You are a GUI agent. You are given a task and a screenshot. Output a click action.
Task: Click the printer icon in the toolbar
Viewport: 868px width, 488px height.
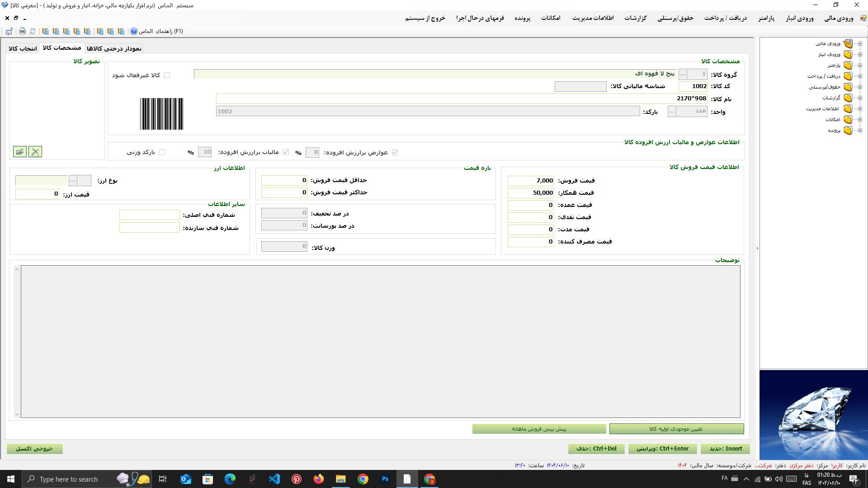point(22,31)
